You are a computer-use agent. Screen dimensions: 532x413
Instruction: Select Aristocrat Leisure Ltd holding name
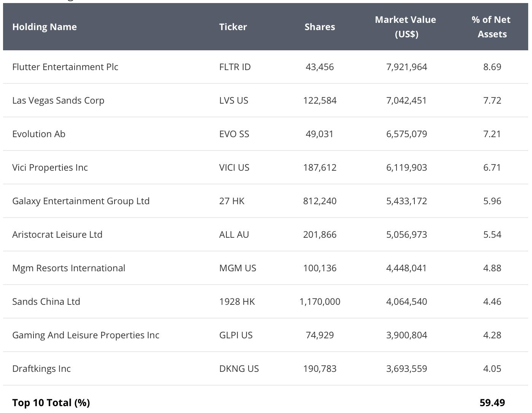point(57,234)
